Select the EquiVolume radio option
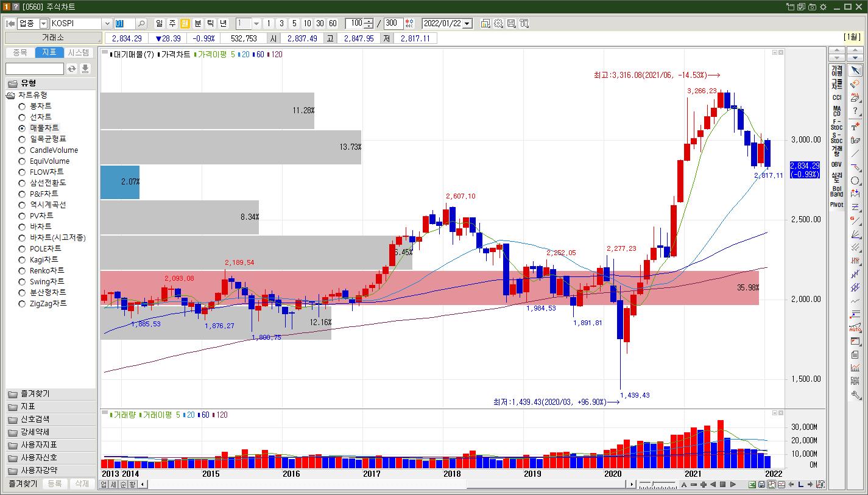This screenshot has height=495, width=868. 22,161
